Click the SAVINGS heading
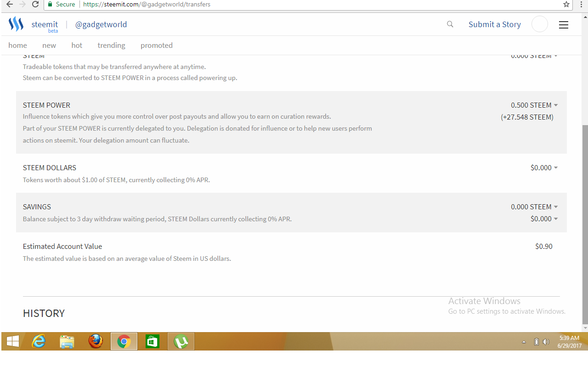588x368 pixels. tap(37, 207)
